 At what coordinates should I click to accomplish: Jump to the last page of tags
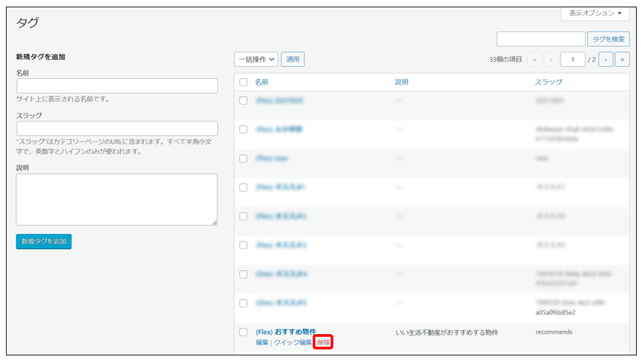pyautogui.click(x=622, y=60)
